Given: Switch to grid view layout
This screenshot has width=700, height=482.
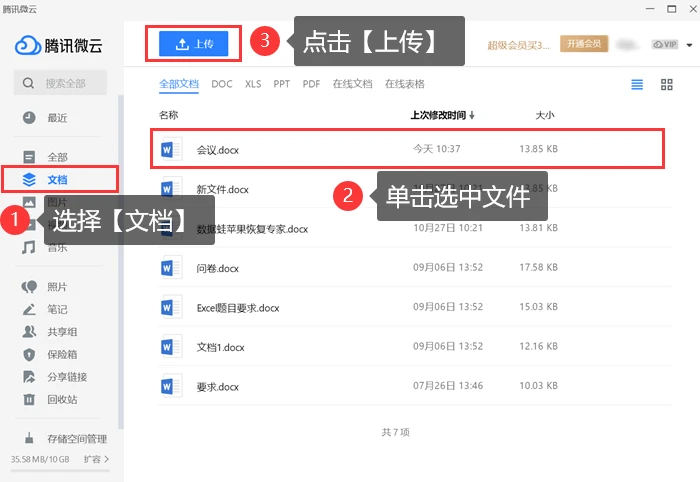Looking at the screenshot, I should (x=667, y=84).
